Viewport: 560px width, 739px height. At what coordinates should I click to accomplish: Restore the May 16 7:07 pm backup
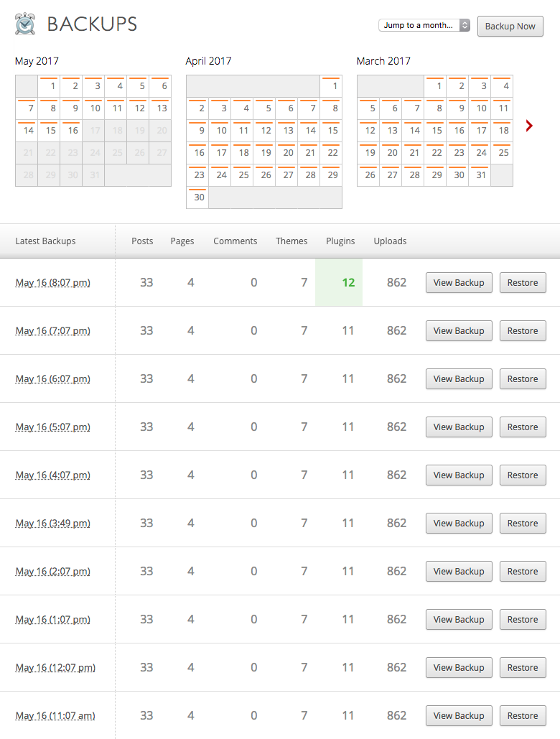(523, 331)
